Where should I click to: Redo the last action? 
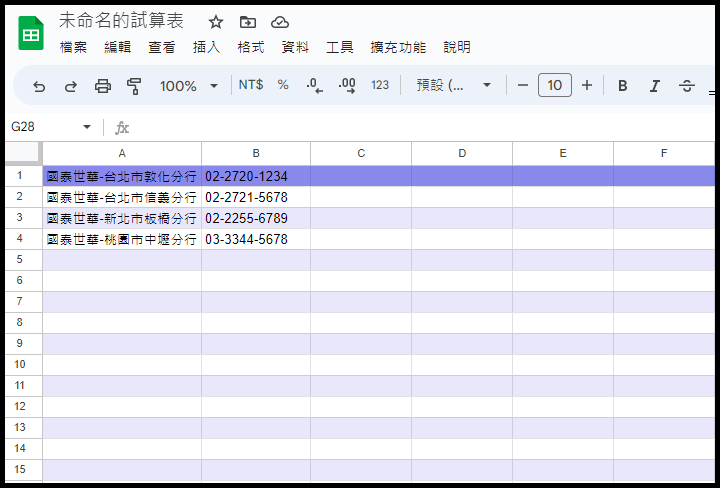(71, 86)
